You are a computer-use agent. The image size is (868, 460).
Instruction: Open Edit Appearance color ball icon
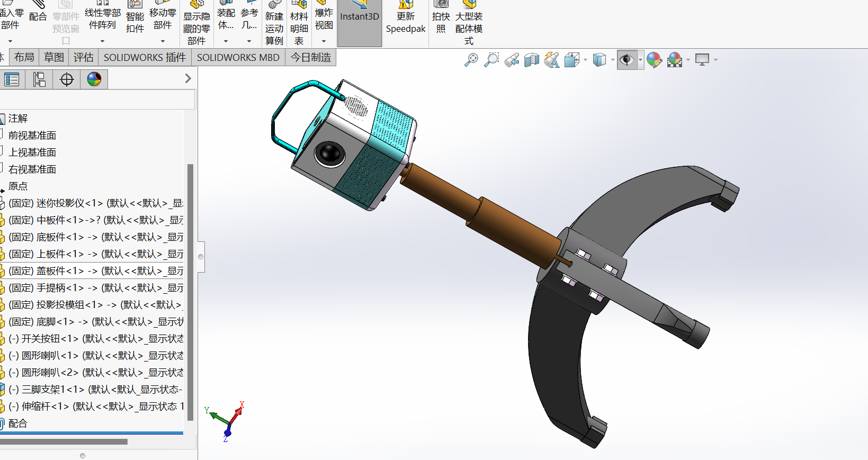pyautogui.click(x=654, y=60)
